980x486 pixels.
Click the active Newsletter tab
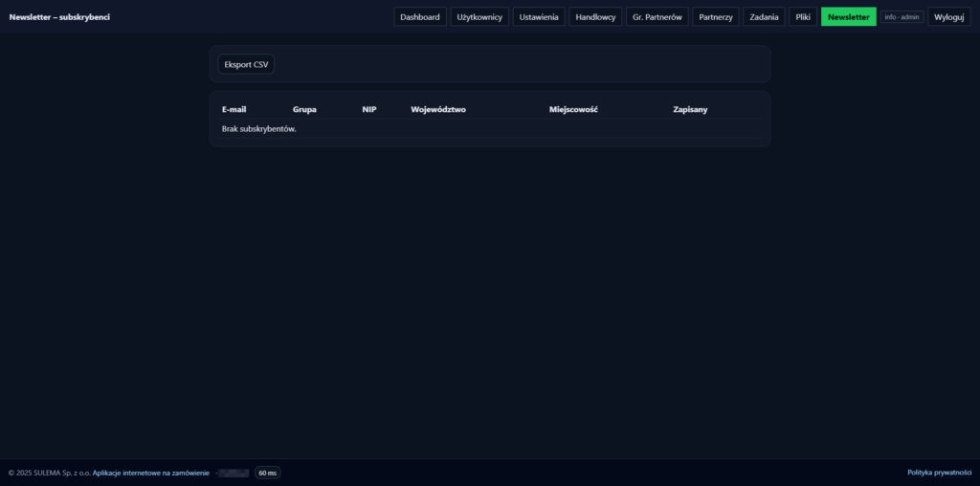point(848,17)
